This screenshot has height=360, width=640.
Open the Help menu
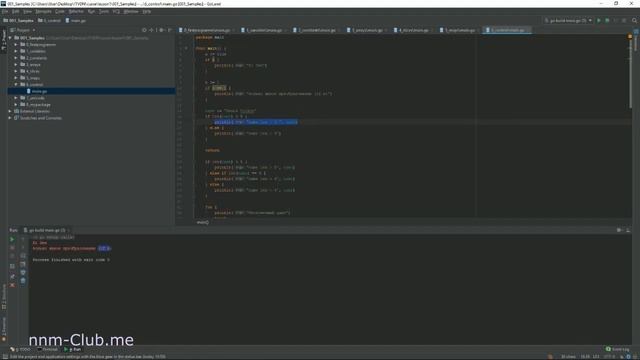click(x=147, y=11)
